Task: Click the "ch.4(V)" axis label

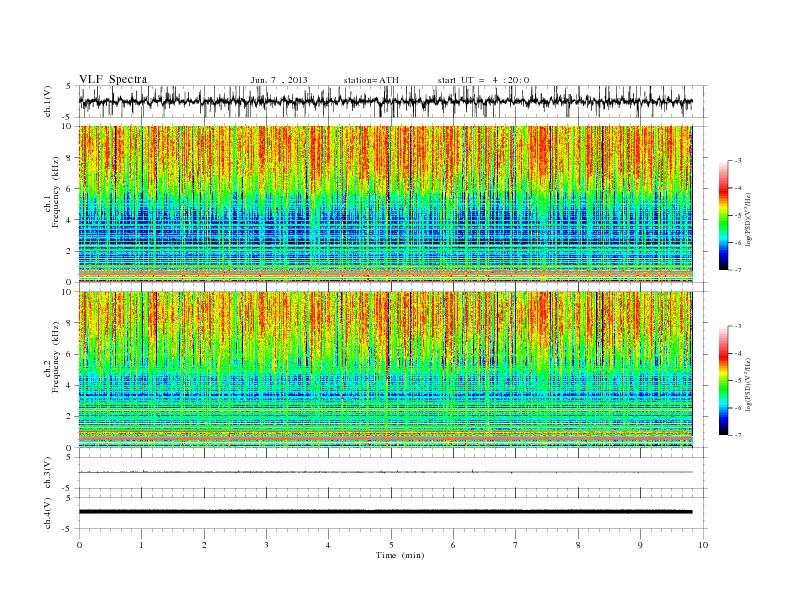Action: 48,513
